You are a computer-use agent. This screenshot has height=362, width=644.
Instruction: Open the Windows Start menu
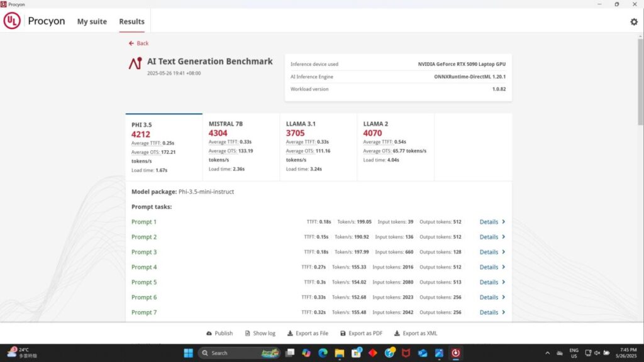click(189, 353)
